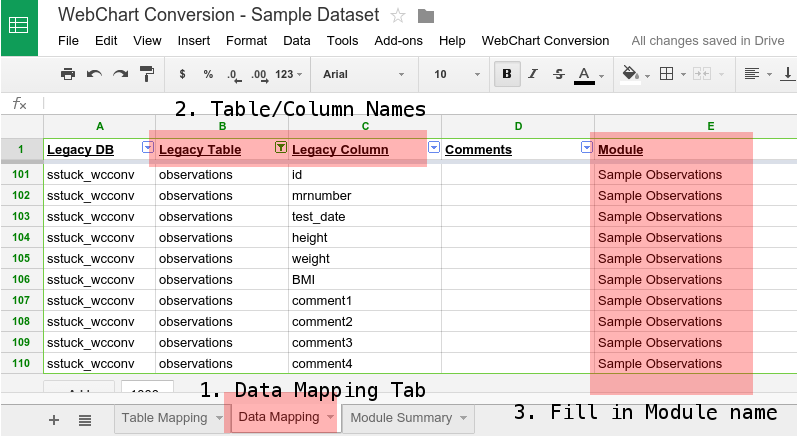Format cells as currency
Viewport: 798px width, 436px height.
[x=182, y=74]
